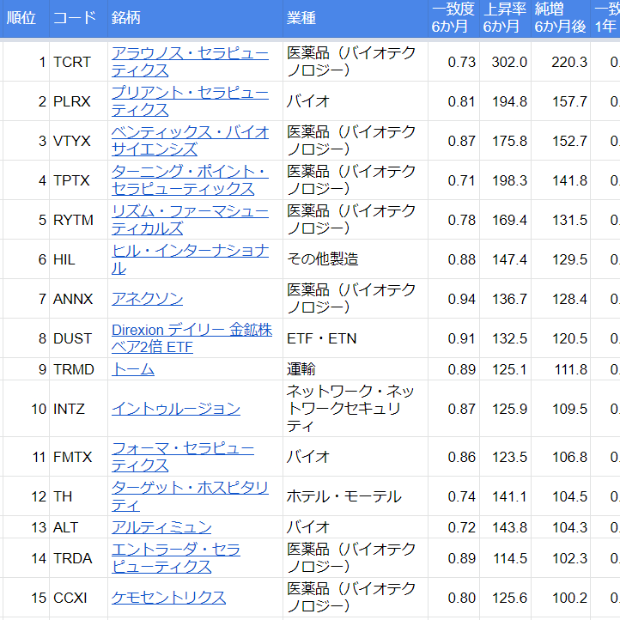Select the TH code cell
This screenshot has height=620, width=620.
(x=78, y=496)
